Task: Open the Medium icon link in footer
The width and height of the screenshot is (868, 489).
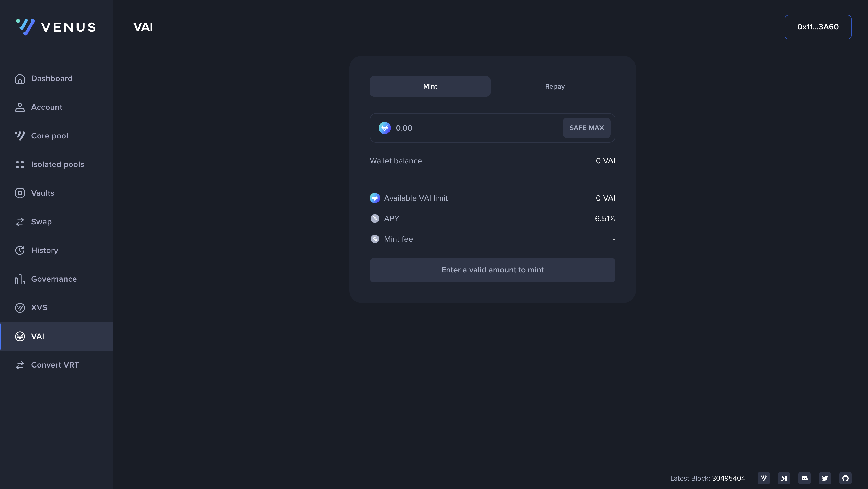Action: pos(784,478)
